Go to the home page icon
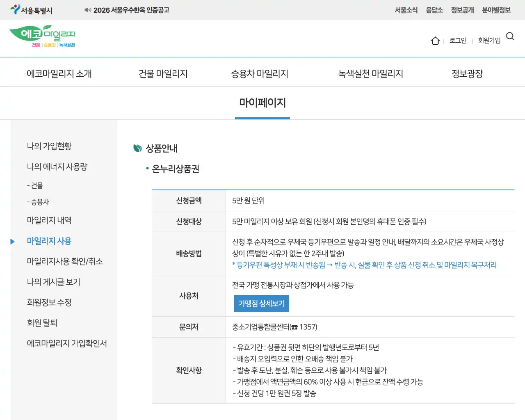The width and height of the screenshot is (525, 420). pyautogui.click(x=435, y=41)
